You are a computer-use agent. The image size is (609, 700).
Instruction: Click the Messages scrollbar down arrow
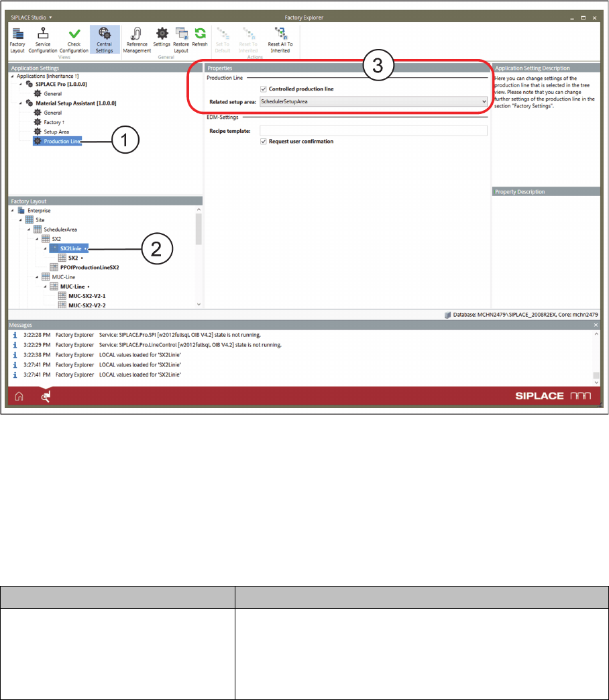pos(596,383)
